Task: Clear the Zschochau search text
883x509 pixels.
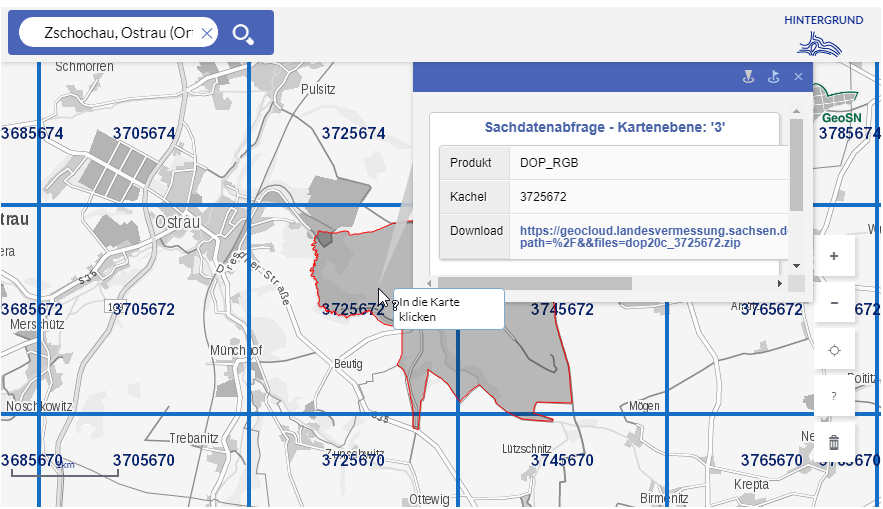Action: (x=207, y=34)
